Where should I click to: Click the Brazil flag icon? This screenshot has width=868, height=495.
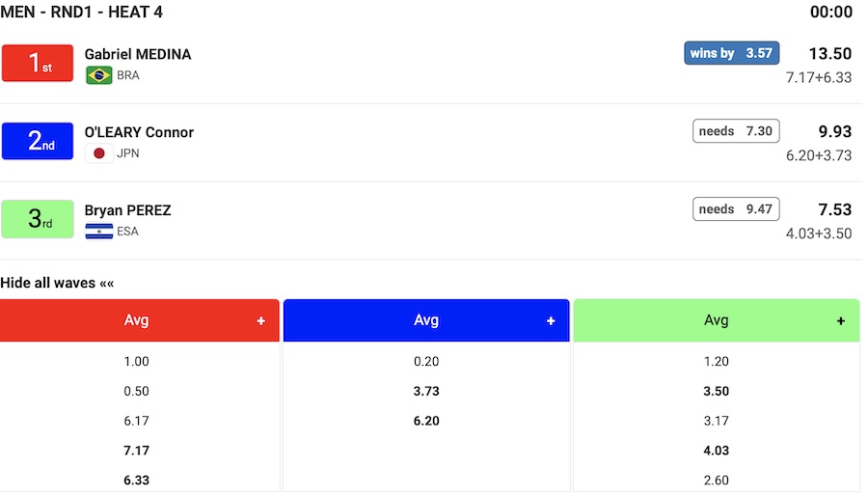click(x=98, y=75)
